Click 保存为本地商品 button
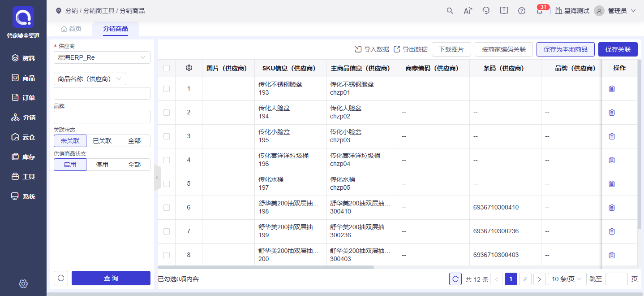 tap(566, 49)
